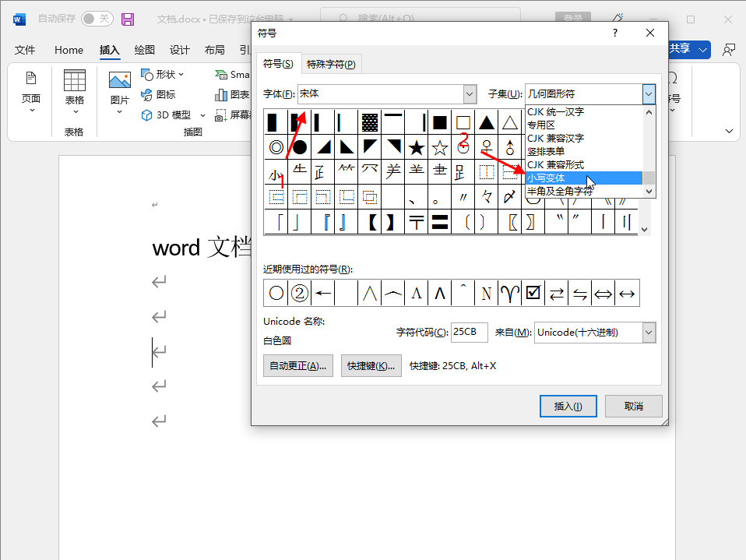
Task: Pick the black star ★ symbol
Action: 417,147
